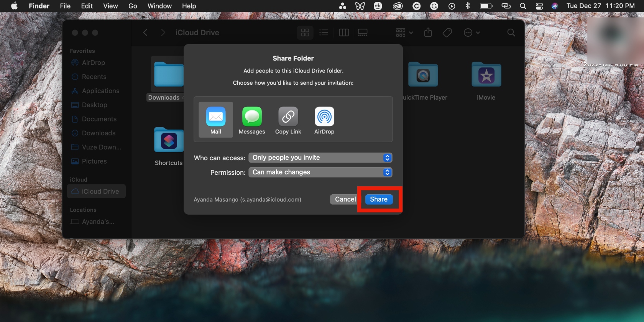Image resolution: width=644 pixels, height=322 pixels.
Task: Click the Share icon in Finder toolbar
Action: pos(428,33)
